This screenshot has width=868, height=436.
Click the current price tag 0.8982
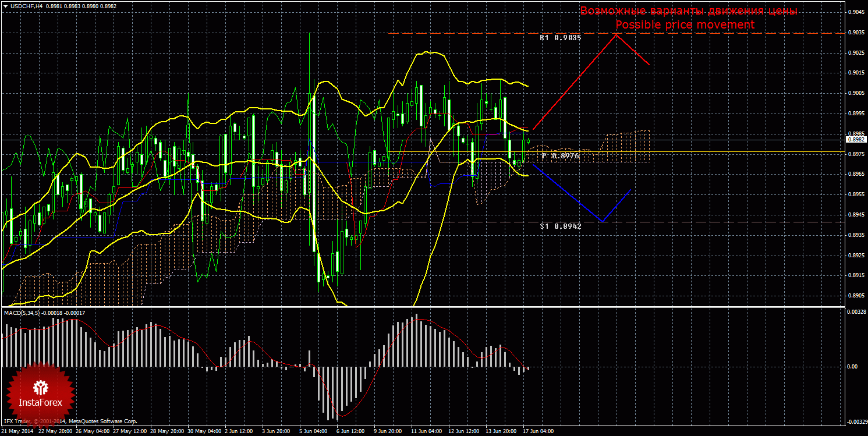coord(855,140)
